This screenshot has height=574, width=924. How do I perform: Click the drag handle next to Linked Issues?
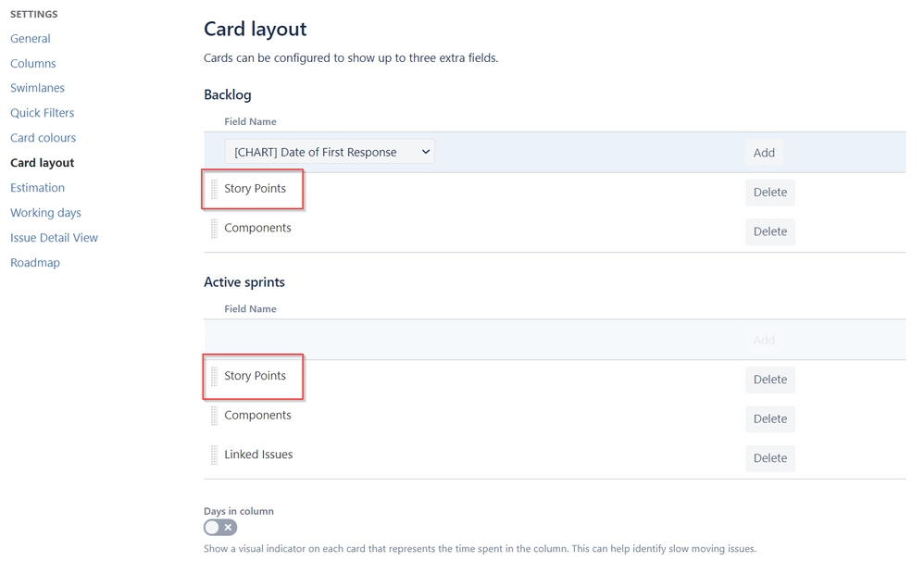point(214,454)
